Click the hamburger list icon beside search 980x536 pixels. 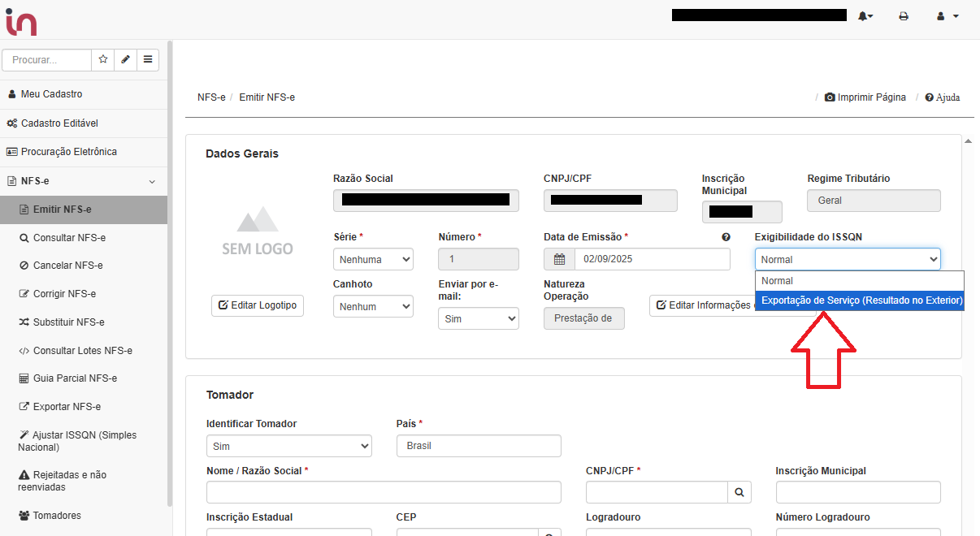[148, 59]
